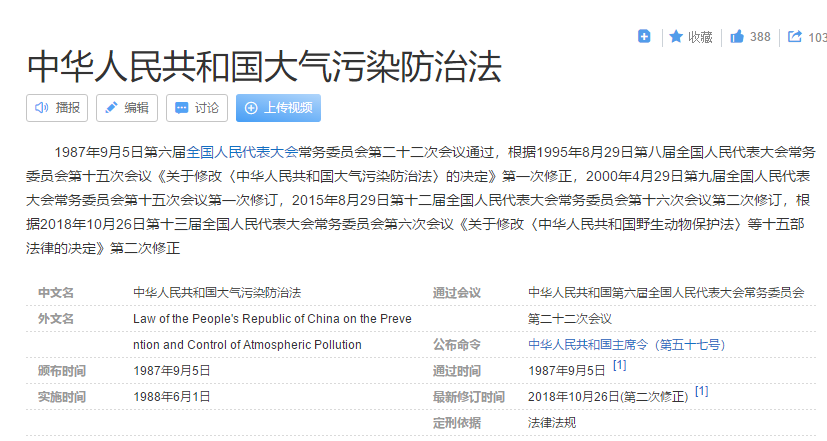Click the share arrow icon

[795, 37]
